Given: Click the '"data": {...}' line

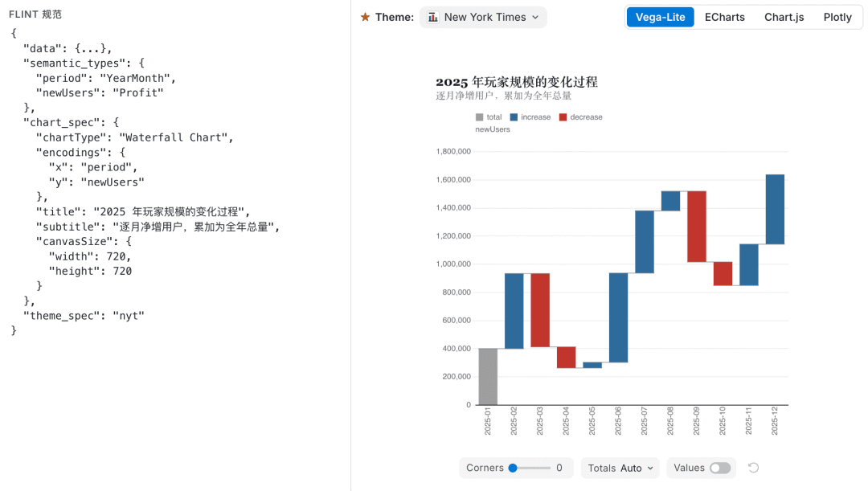Looking at the screenshot, I should (68, 49).
